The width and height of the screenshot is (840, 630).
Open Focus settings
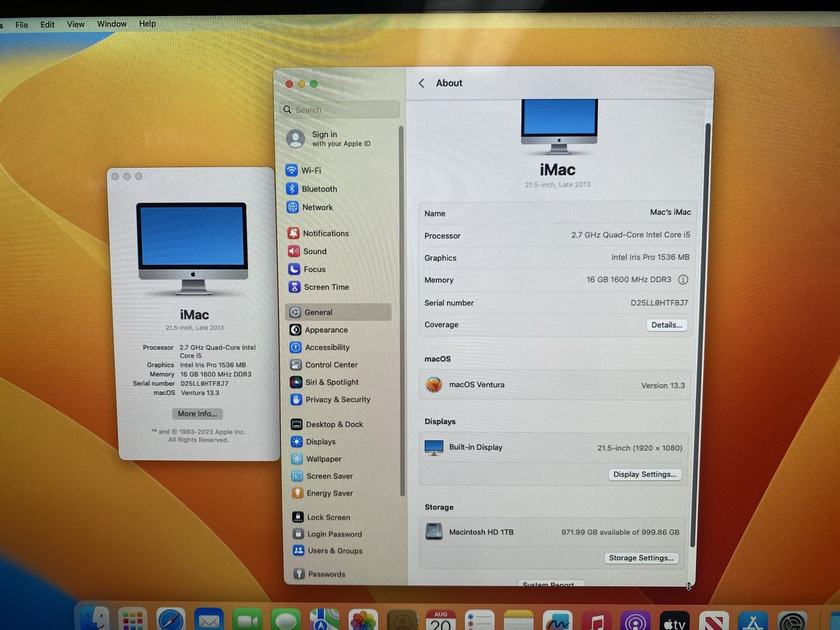[307, 269]
